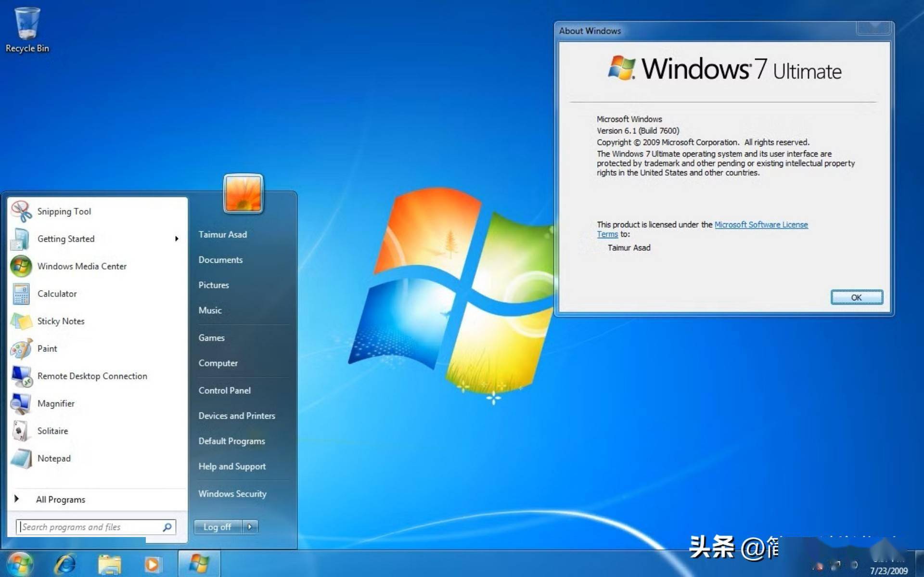The image size is (924, 577).
Task: Start the Magnifier accessibility tool
Action: (56, 403)
